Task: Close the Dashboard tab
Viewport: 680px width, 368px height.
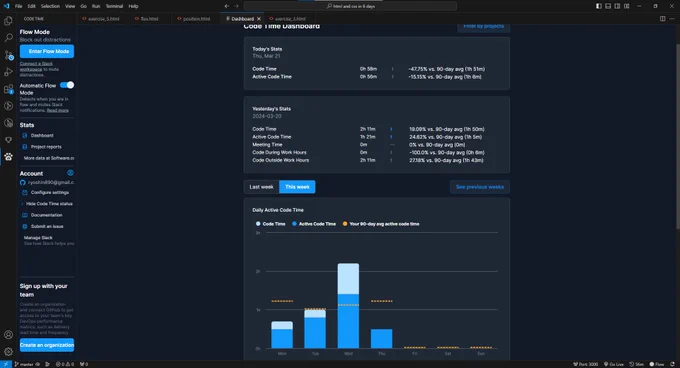Action: (259, 19)
